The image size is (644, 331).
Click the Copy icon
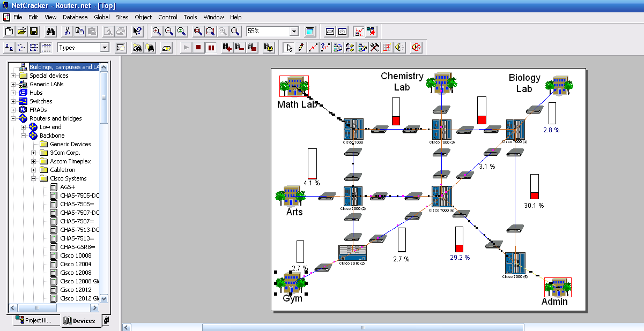click(80, 32)
